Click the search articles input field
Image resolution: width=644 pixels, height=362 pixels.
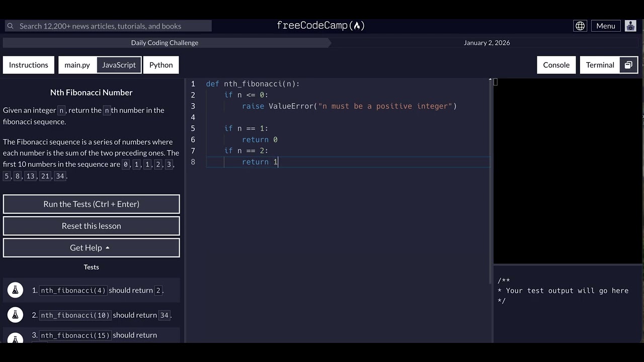click(108, 26)
